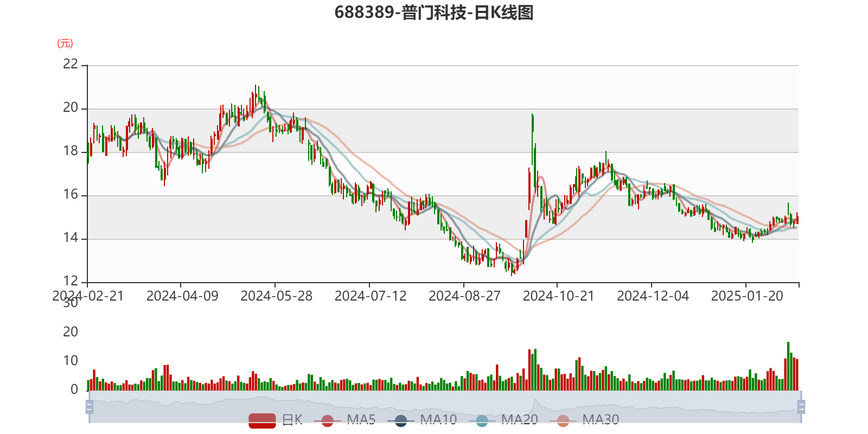This screenshot has height=434, width=868.
Task: Click the 12 price axis label
Action: [71, 281]
